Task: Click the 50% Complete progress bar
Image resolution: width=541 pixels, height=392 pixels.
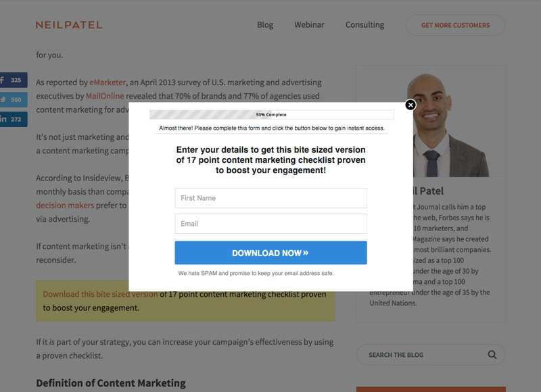Action: click(272, 114)
